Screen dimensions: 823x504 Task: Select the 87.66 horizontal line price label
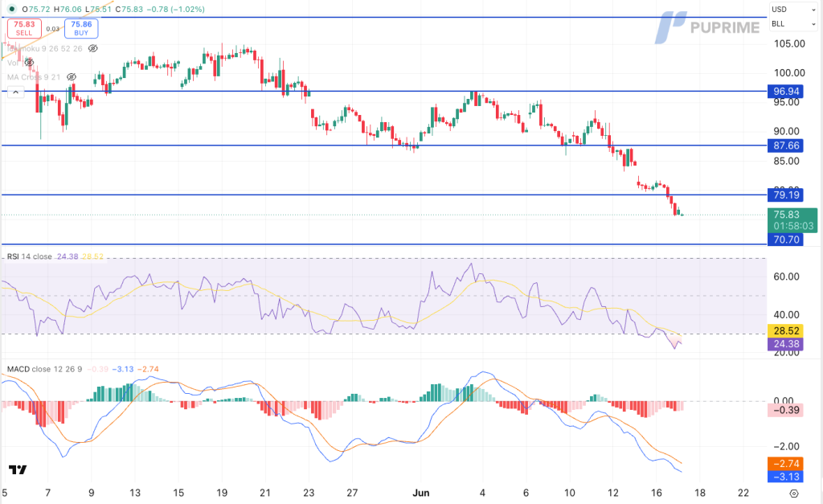pyautogui.click(x=785, y=145)
